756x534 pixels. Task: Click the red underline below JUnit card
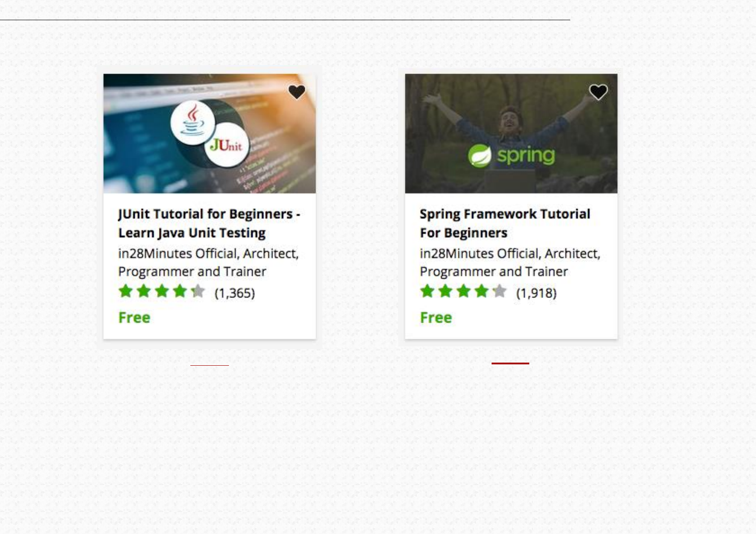tap(210, 365)
